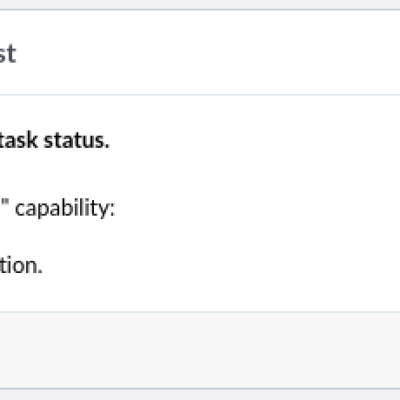Click the divider line below the heading
The width and height of the screenshot is (400, 400).
point(200,95)
